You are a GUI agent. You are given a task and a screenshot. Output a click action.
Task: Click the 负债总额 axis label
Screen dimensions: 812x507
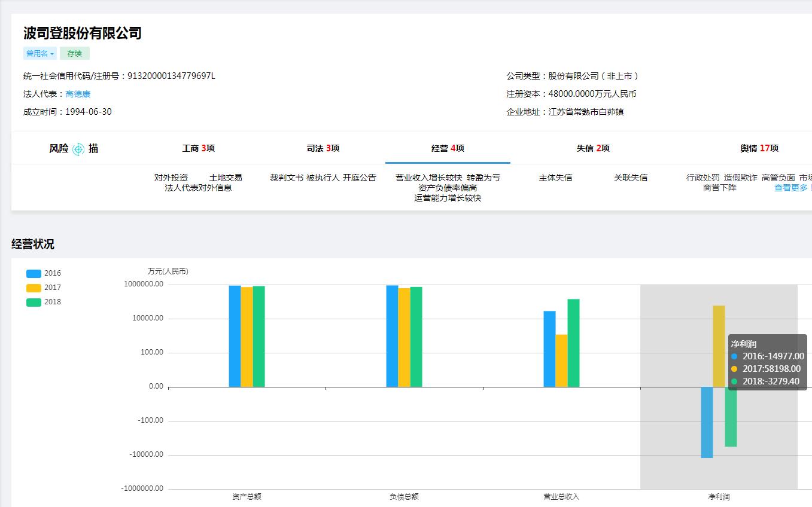click(404, 497)
